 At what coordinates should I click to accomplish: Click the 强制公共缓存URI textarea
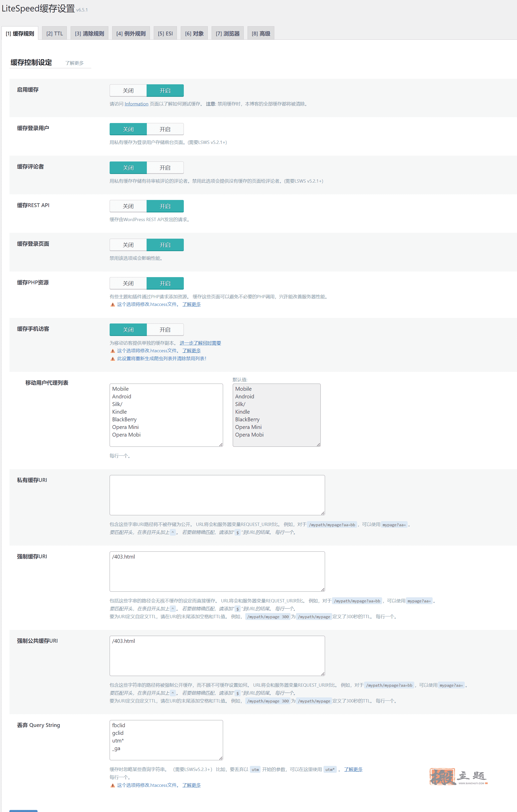[x=217, y=656]
